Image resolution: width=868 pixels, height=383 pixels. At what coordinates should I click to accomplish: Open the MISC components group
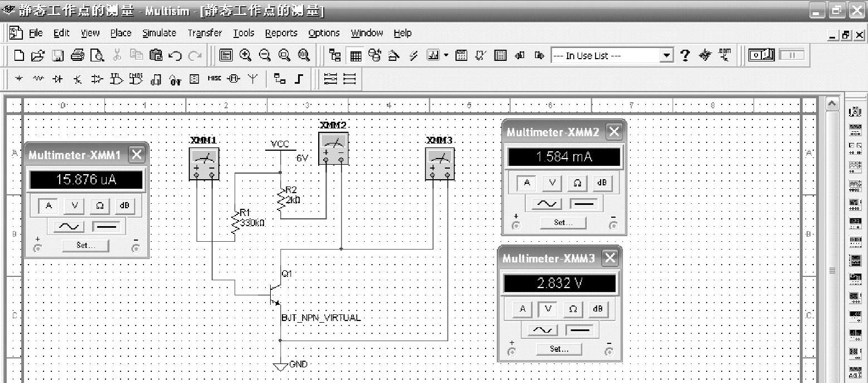click(x=214, y=79)
